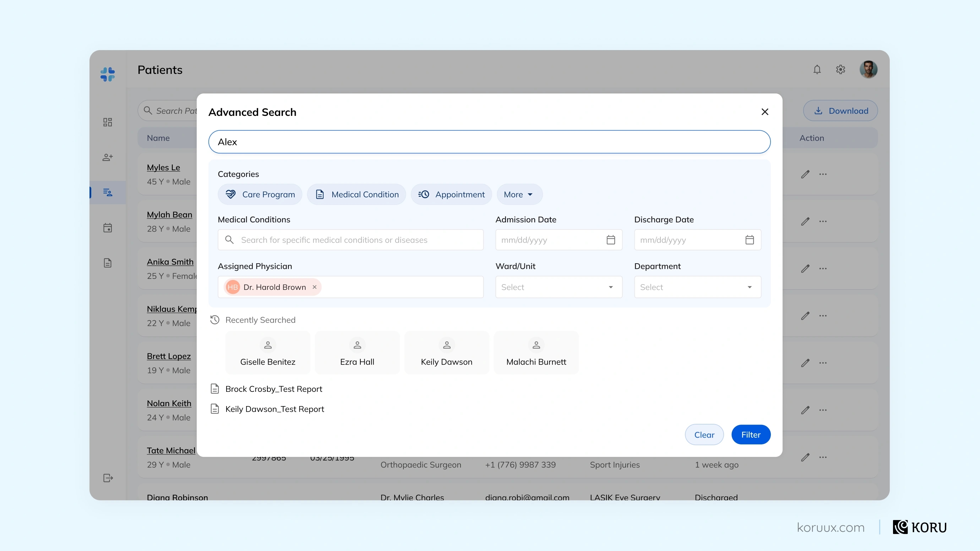Image resolution: width=980 pixels, height=551 pixels.
Task: Click the Admission Date input field
Action: click(559, 240)
